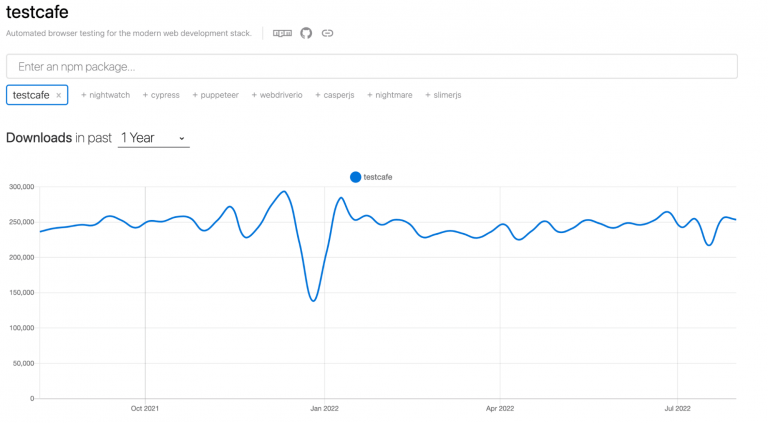
Task: Select the testcafe package chip
Action: click(x=31, y=95)
